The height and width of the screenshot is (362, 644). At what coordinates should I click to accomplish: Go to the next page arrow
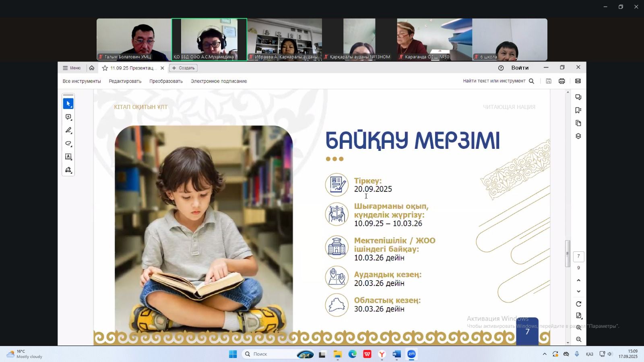pos(578,292)
